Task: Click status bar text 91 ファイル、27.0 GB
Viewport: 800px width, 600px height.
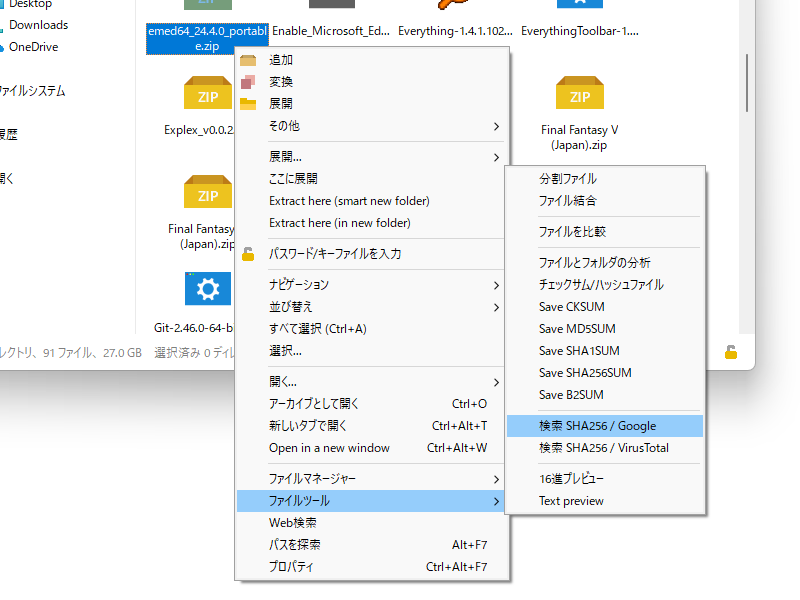Action: [92, 353]
